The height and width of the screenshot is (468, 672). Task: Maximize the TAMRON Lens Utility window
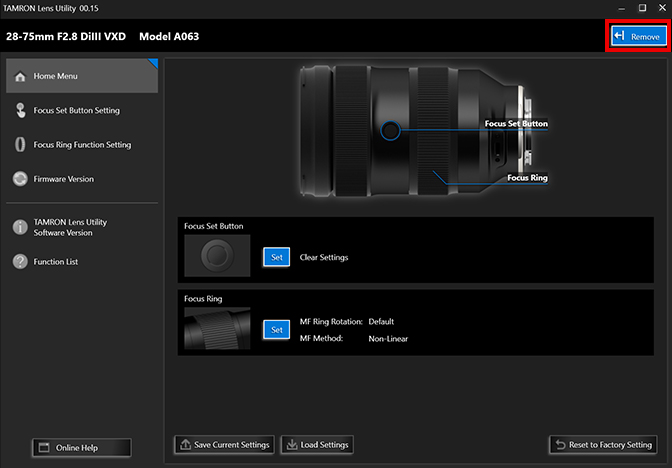(x=642, y=8)
